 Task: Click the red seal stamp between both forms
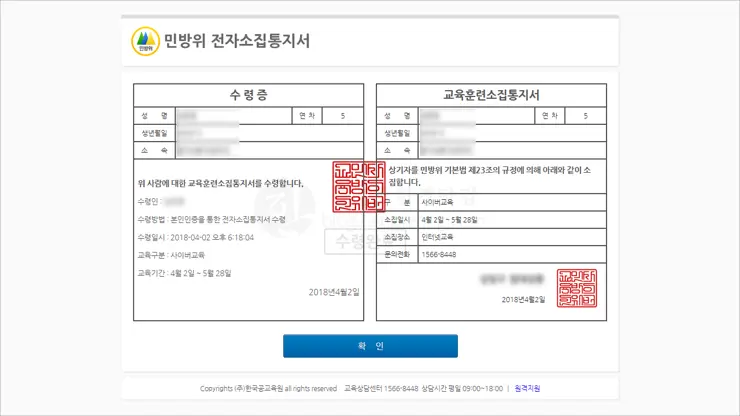(x=359, y=187)
